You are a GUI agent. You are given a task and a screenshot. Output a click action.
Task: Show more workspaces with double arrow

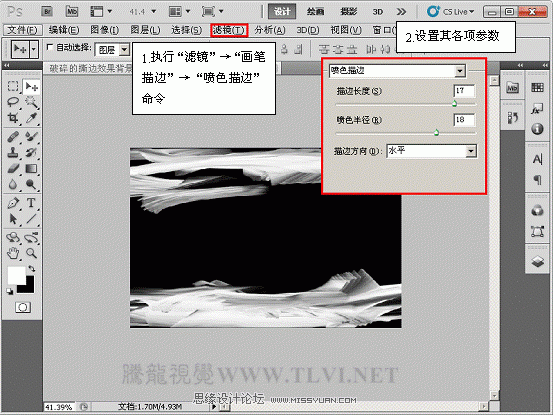[401, 12]
